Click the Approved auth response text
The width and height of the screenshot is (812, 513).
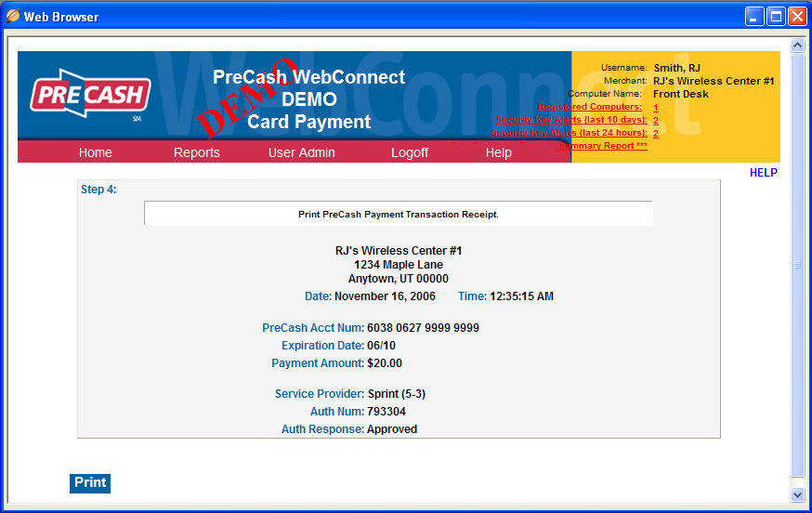coord(392,429)
